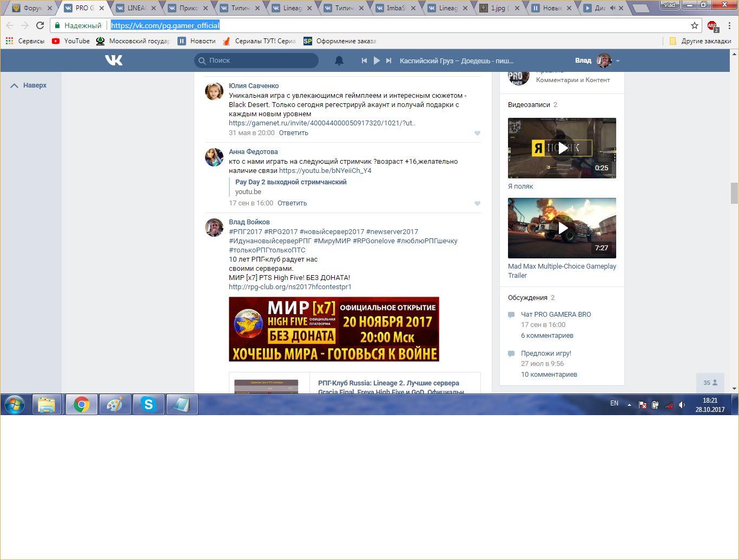
Task: Switch to the 1.jpg browser tab
Action: pyautogui.click(x=498, y=8)
